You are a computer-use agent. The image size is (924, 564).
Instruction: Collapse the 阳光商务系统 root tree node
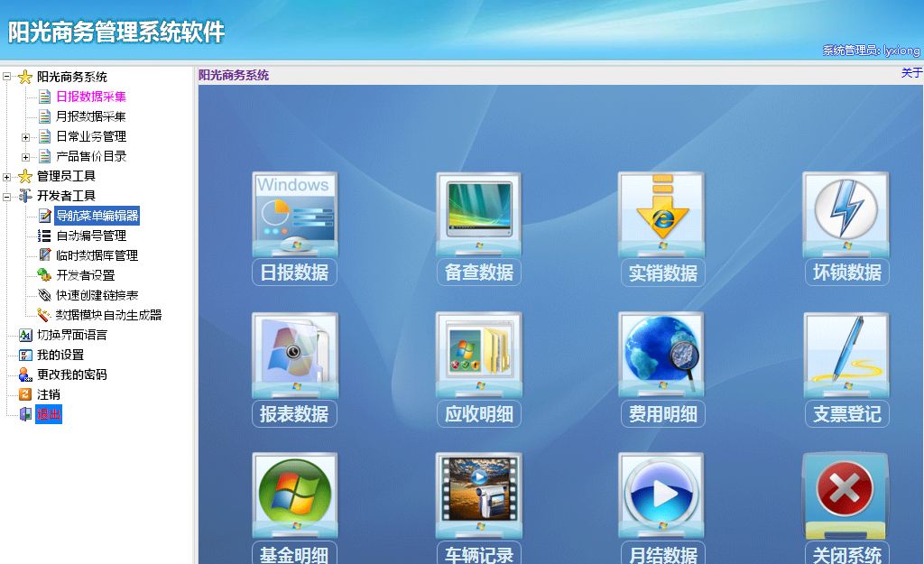pyautogui.click(x=6, y=77)
